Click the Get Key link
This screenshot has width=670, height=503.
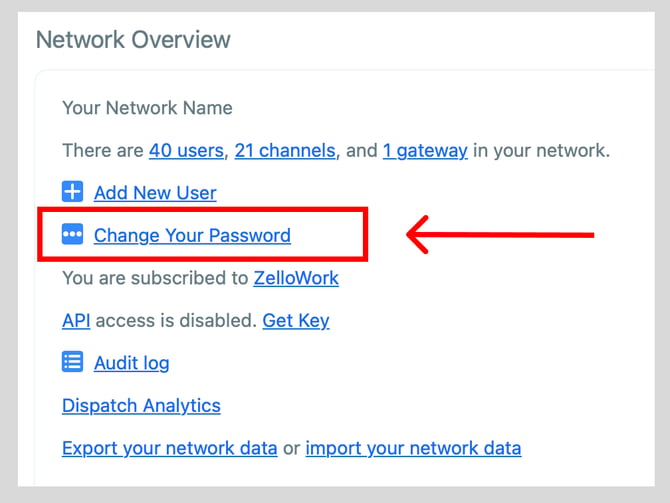pos(296,321)
